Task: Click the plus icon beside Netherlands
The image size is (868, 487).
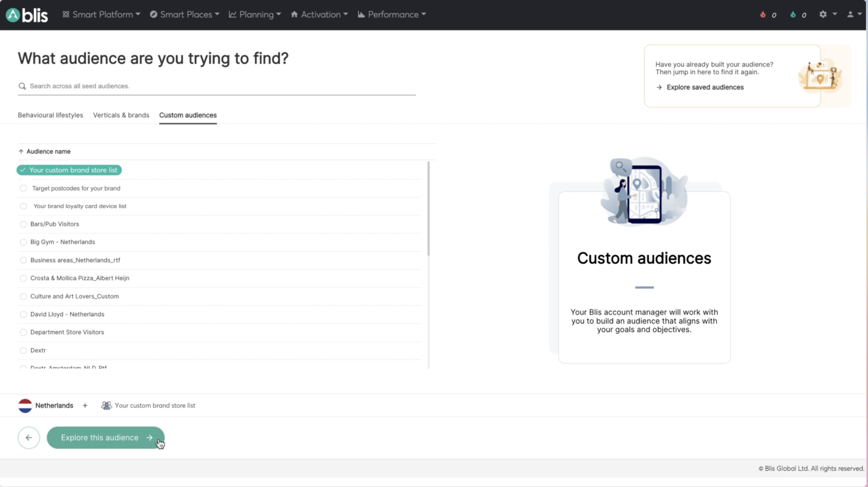Action: point(85,405)
